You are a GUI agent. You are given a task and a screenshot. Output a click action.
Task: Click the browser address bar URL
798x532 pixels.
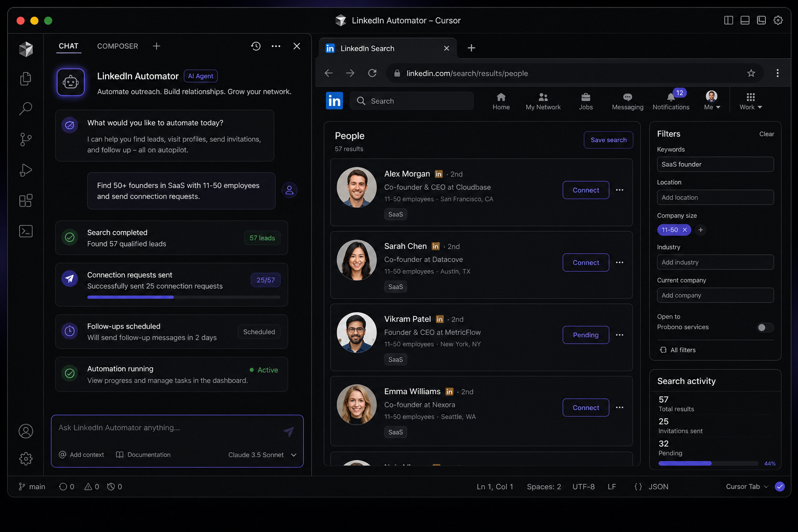point(467,73)
